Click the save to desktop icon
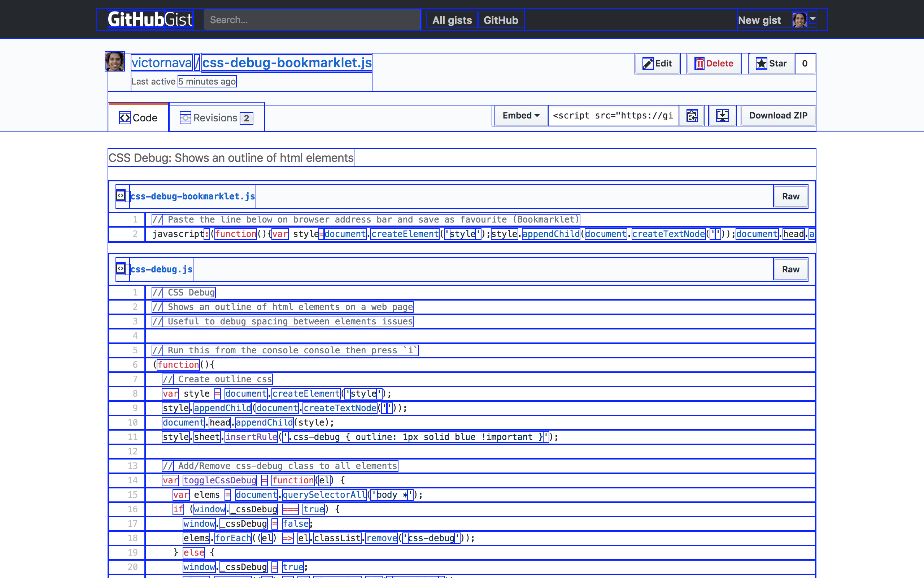 [722, 116]
